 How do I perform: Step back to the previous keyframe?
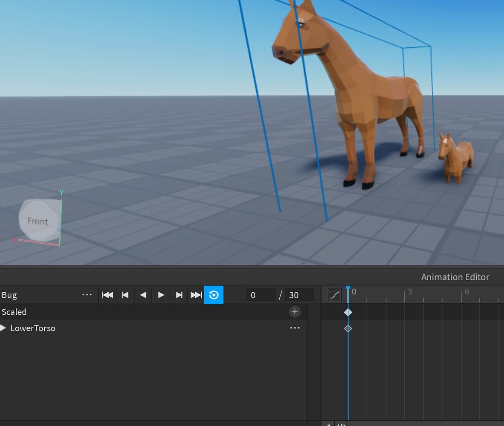click(125, 294)
